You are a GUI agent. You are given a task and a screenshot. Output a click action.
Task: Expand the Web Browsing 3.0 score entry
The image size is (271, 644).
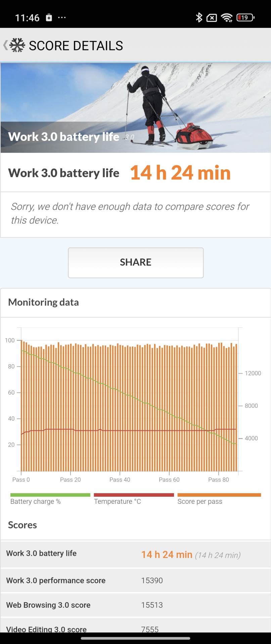pos(135,605)
